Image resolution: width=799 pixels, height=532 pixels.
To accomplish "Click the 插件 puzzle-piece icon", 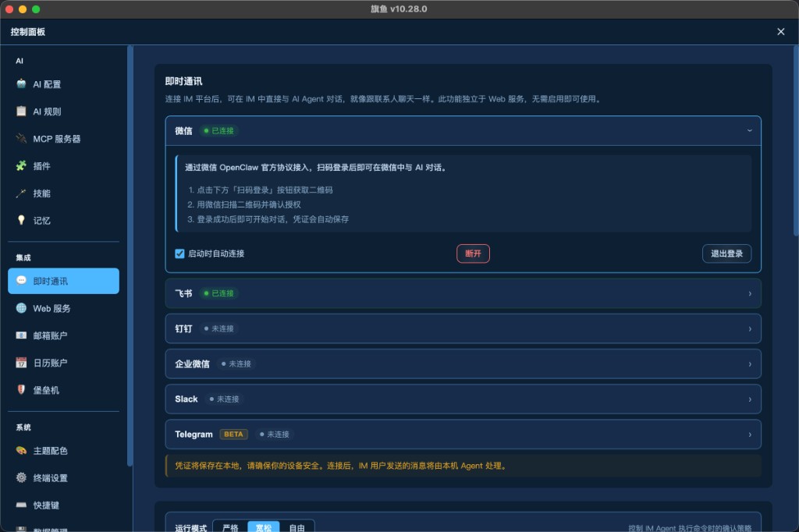I will coord(21,165).
